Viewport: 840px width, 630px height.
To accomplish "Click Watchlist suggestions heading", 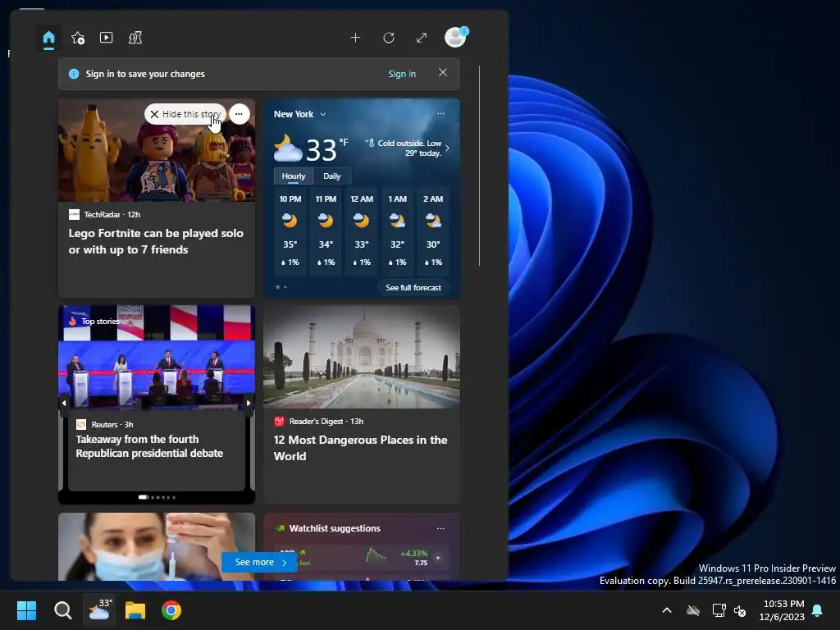I will 335,528.
